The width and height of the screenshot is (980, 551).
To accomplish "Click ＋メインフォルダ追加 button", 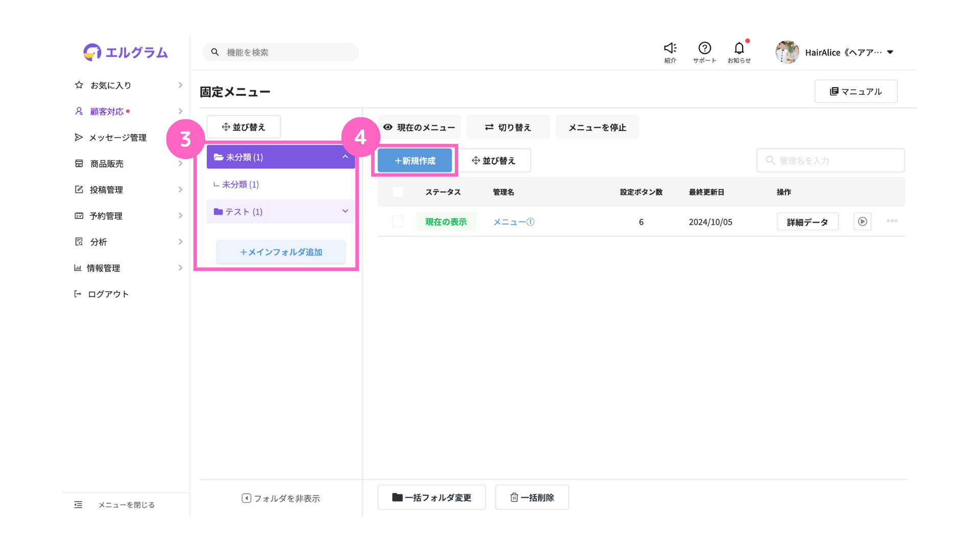I will [281, 252].
